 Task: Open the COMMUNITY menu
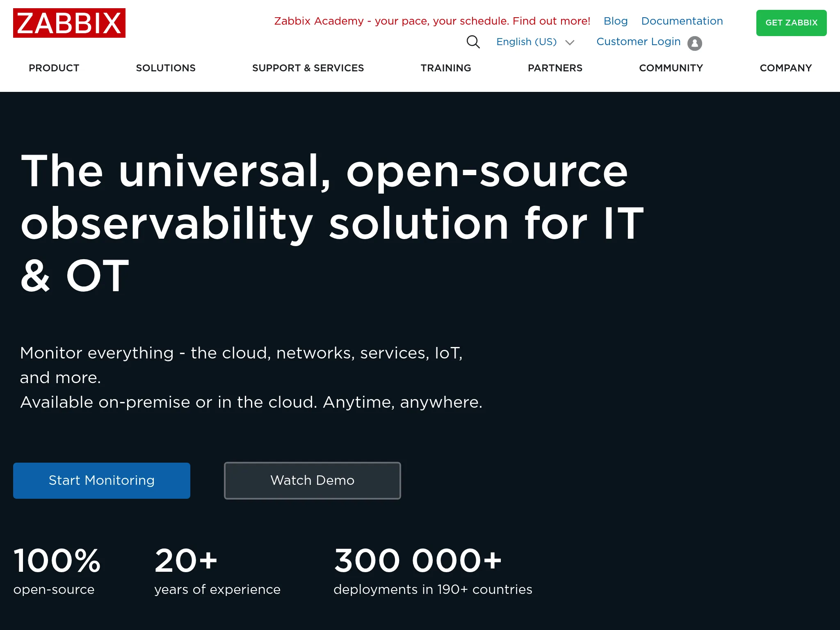pyautogui.click(x=671, y=68)
